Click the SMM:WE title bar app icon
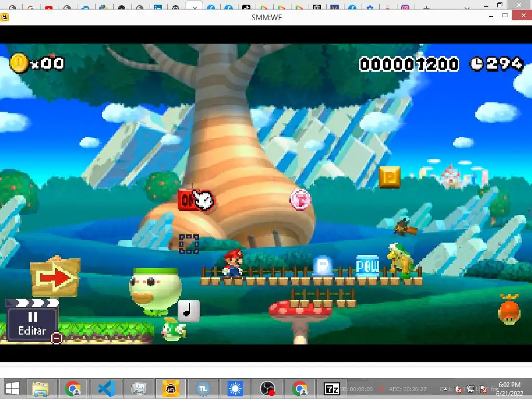This screenshot has height=399, width=532. point(4,17)
